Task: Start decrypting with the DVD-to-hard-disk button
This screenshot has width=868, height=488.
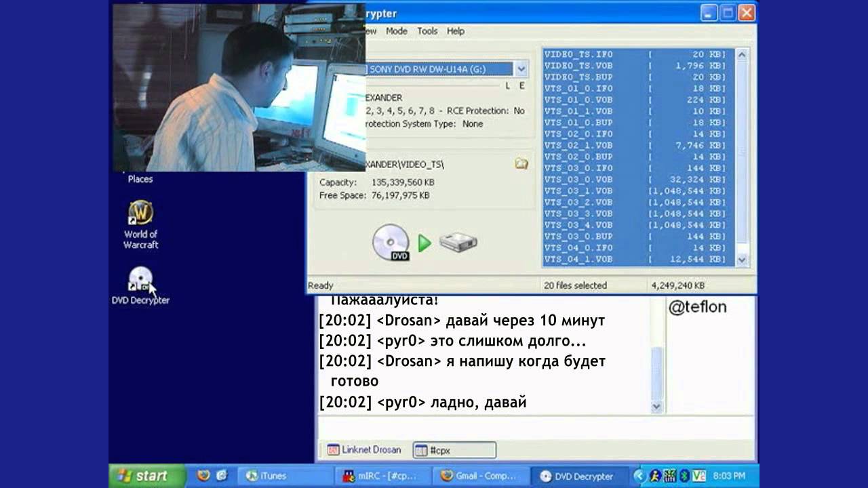Action: point(425,243)
